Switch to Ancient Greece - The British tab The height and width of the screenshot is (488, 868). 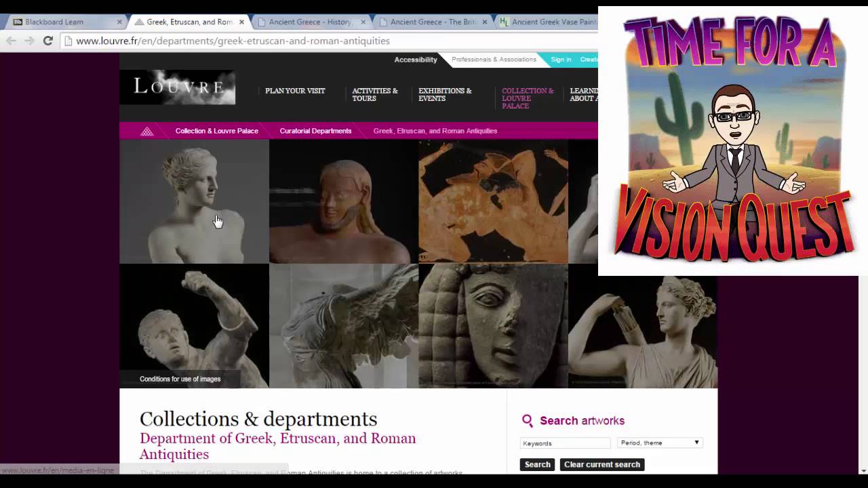point(432,22)
